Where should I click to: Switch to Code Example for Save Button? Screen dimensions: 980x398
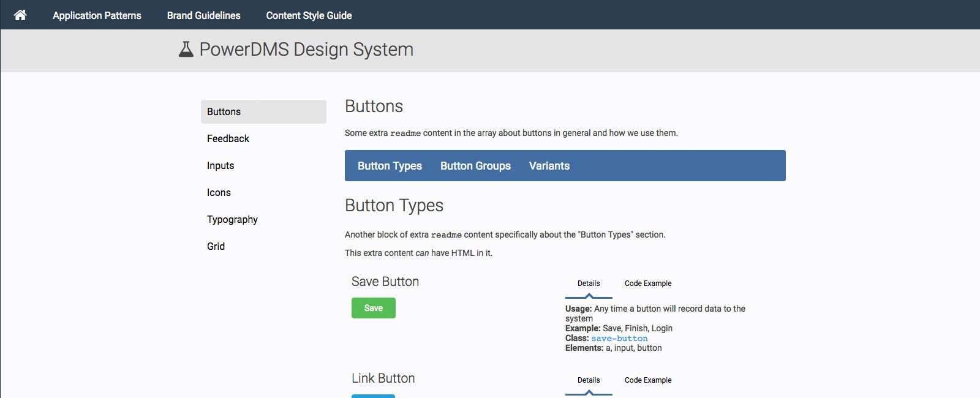(648, 283)
